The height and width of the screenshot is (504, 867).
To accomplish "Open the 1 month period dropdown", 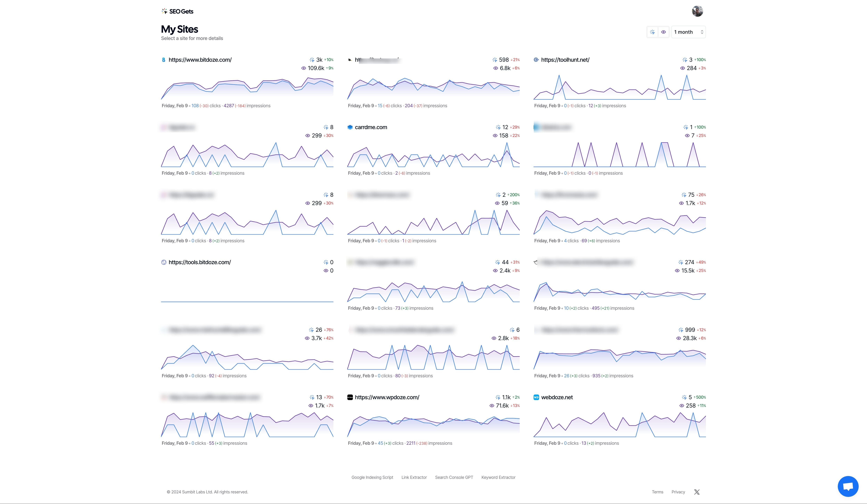I will pos(688,32).
